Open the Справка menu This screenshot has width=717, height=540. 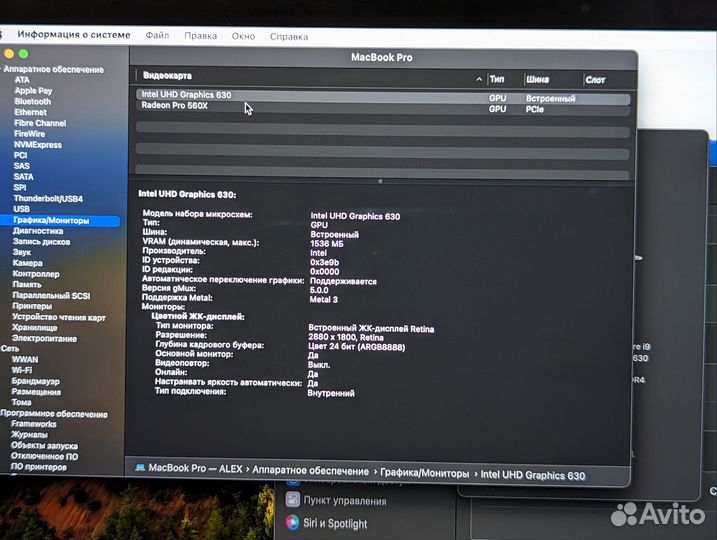(x=289, y=37)
